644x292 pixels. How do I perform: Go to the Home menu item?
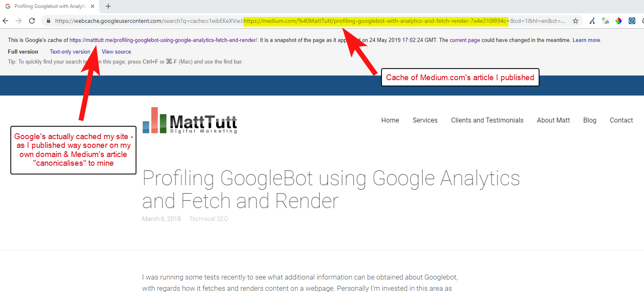point(390,120)
